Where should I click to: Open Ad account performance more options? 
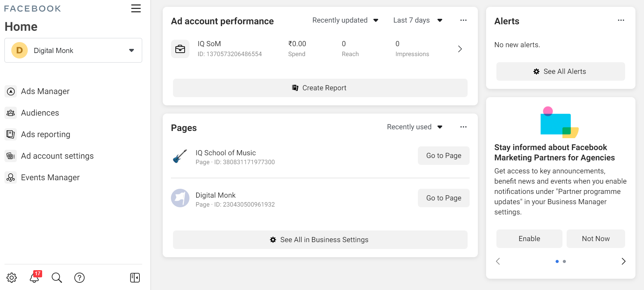pos(463,20)
